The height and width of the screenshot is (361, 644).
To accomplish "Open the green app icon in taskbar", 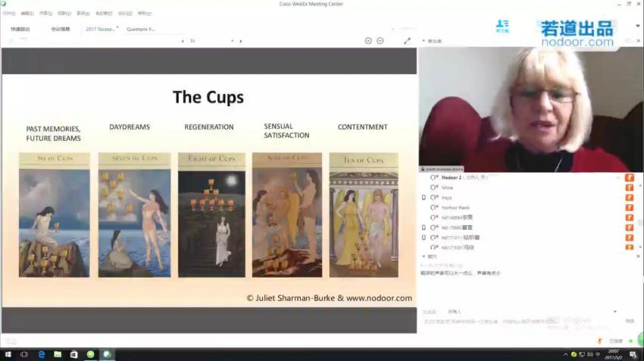I will pos(91,354).
